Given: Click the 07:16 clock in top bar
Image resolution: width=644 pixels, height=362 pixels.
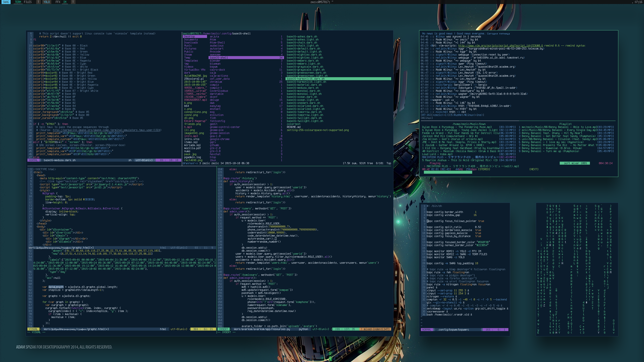Looking at the screenshot, I should pyautogui.click(x=638, y=2).
